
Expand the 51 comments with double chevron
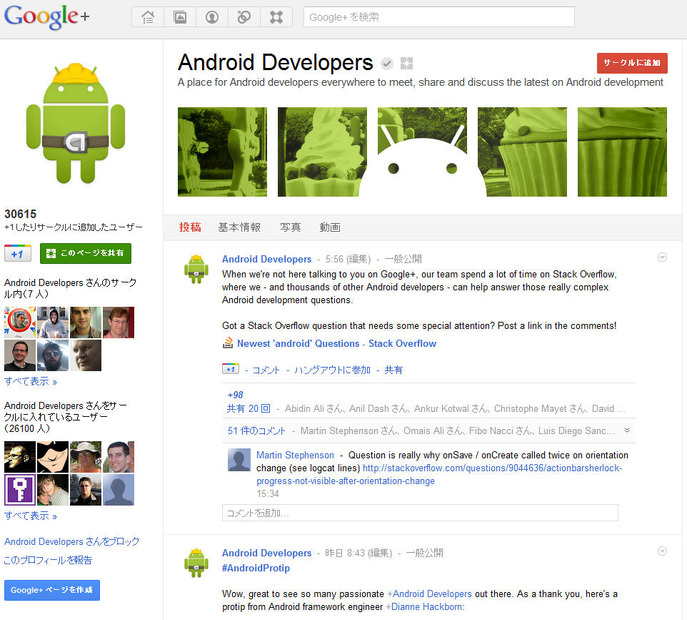[627, 430]
